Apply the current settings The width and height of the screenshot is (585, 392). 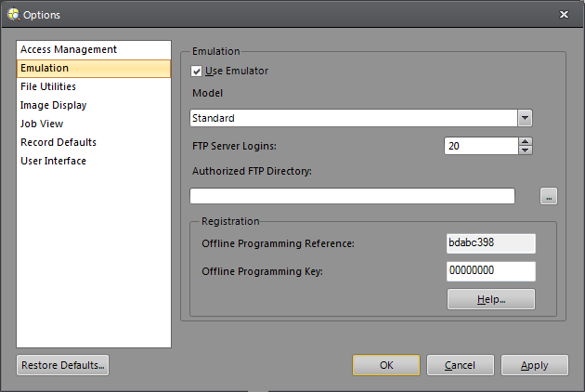(535, 365)
